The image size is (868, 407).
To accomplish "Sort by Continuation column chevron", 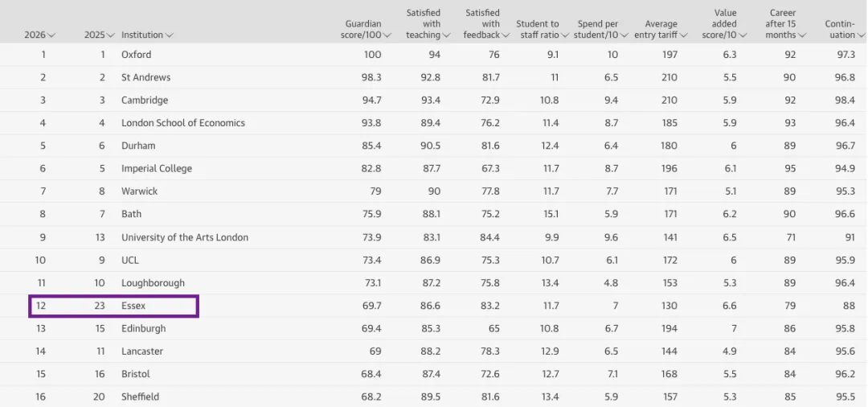I will pos(861,35).
